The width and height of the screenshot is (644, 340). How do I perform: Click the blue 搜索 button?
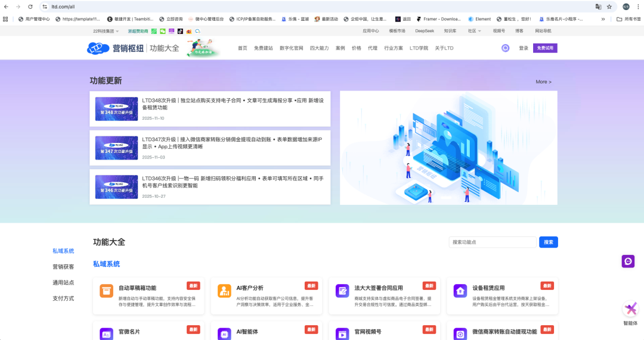click(549, 242)
